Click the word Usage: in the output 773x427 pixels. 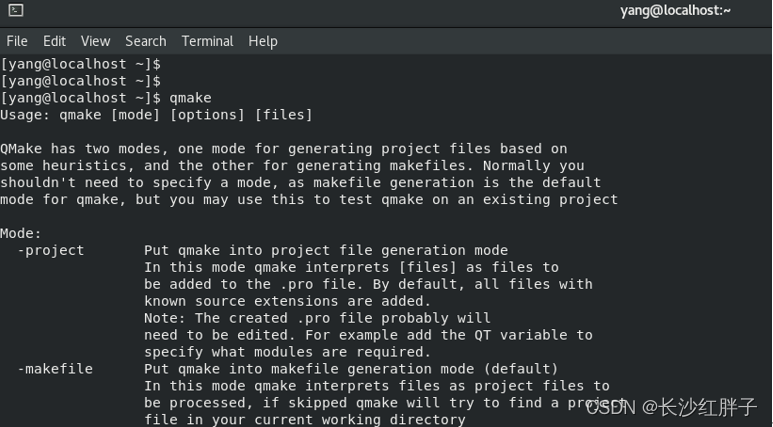pos(26,115)
